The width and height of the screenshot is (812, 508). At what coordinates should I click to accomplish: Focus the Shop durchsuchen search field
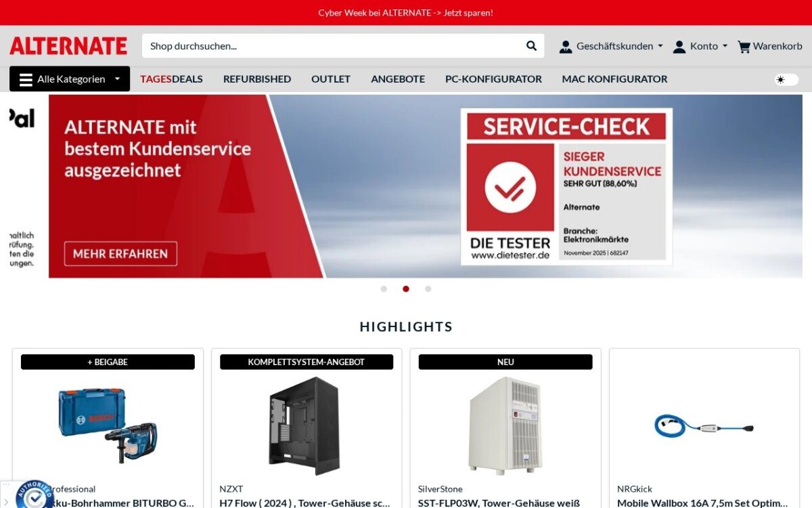[x=332, y=46]
